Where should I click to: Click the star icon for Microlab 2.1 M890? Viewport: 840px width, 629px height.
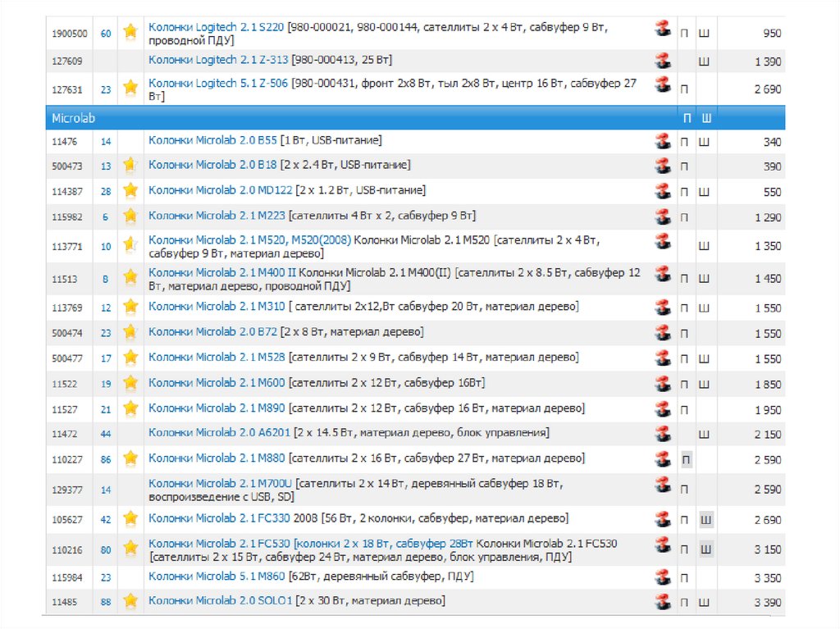(x=130, y=408)
